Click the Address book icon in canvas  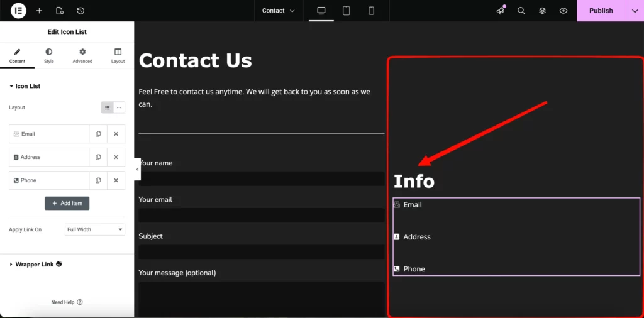tap(397, 237)
